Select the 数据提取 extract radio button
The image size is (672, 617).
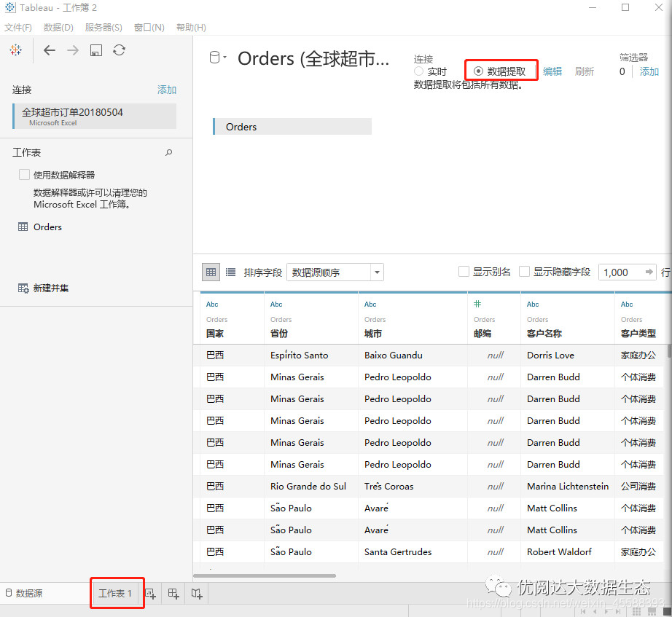tap(478, 71)
